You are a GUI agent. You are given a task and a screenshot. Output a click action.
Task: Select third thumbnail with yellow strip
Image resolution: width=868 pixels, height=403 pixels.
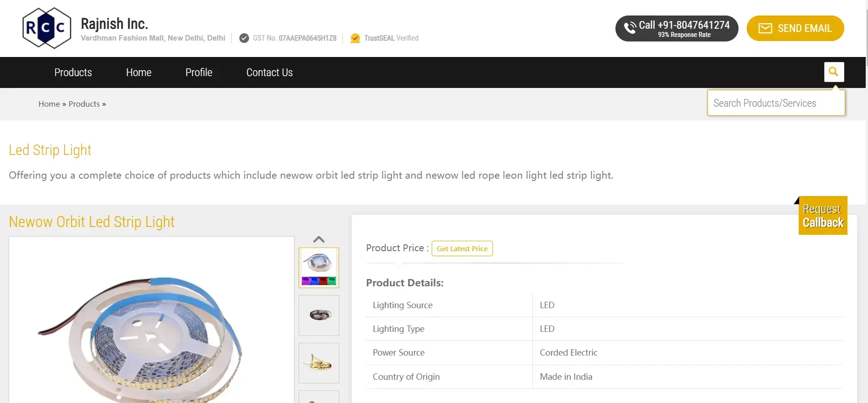click(319, 363)
